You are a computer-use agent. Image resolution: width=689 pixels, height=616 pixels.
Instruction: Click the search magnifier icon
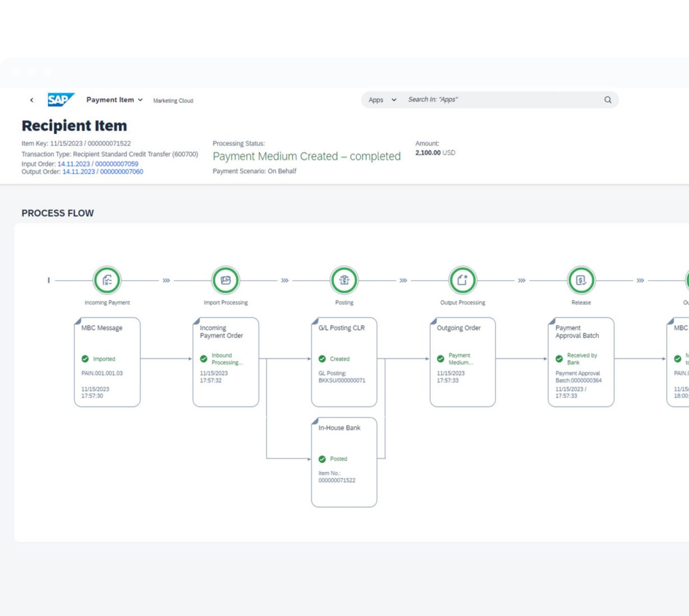tap(608, 100)
